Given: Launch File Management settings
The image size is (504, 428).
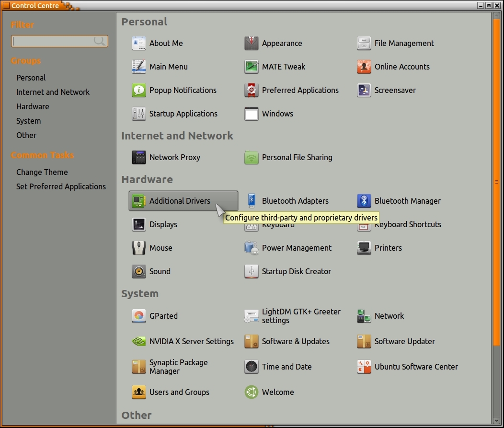Looking at the screenshot, I should 396,43.
